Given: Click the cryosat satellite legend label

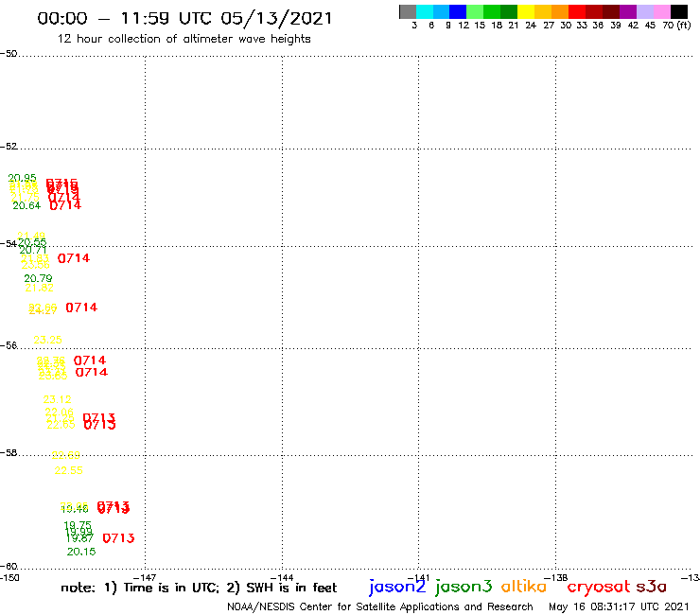Looking at the screenshot, I should pyautogui.click(x=599, y=588).
